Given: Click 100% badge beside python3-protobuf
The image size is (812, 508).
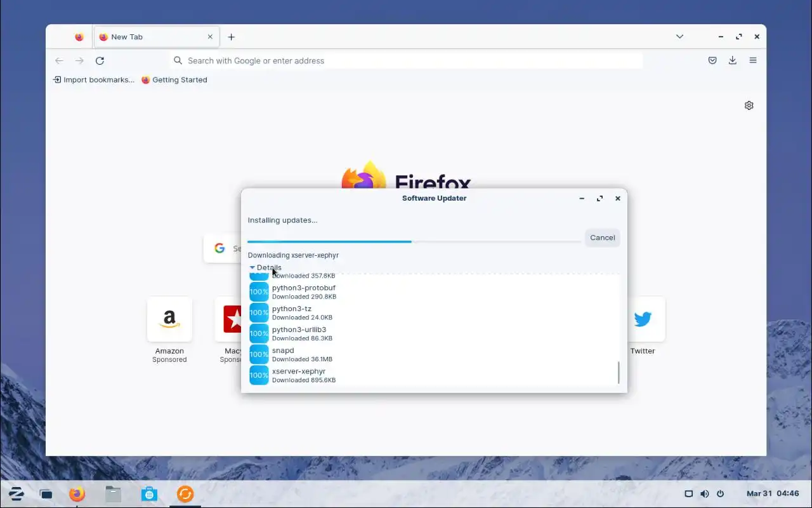Looking at the screenshot, I should pos(259,292).
